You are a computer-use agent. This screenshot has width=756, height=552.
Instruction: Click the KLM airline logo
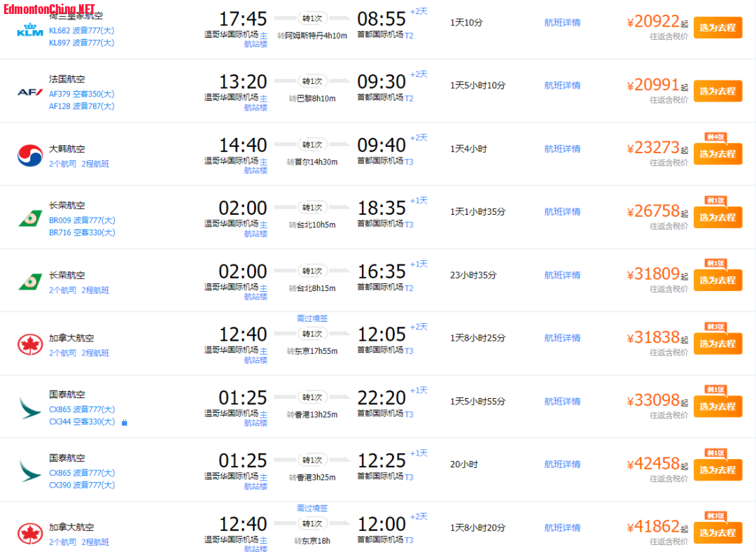[30, 29]
